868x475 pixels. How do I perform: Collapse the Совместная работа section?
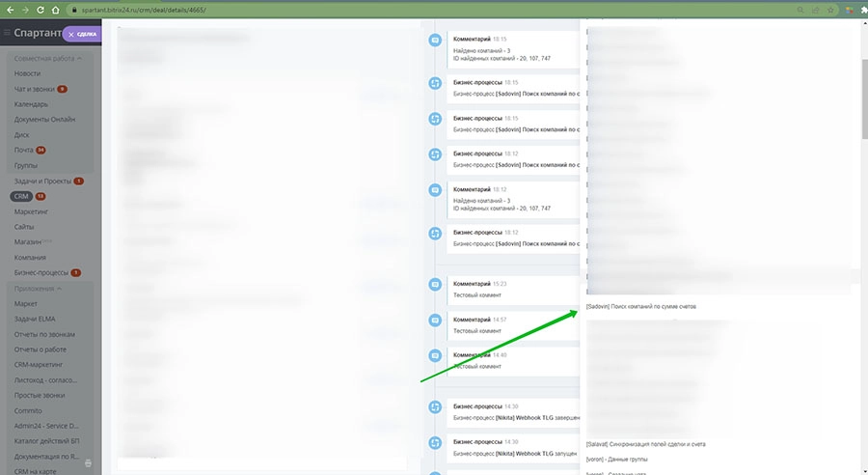pyautogui.click(x=46, y=59)
